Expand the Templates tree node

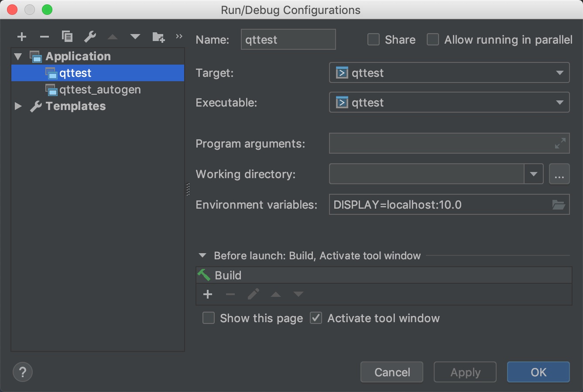tap(18, 106)
